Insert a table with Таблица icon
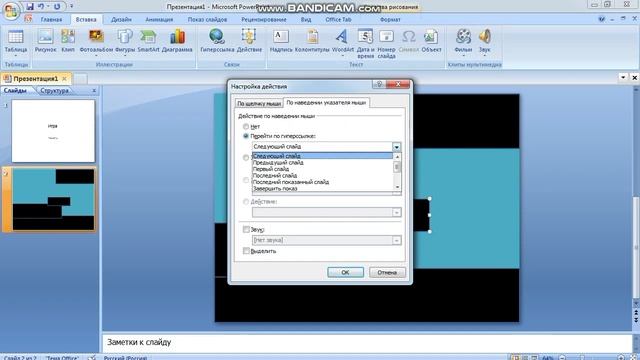The width and height of the screenshot is (640, 360). point(16,41)
